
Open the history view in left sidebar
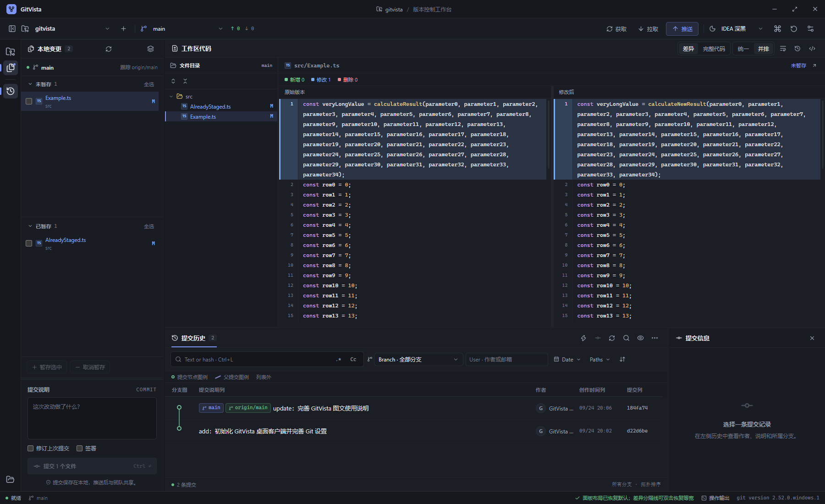(11, 91)
